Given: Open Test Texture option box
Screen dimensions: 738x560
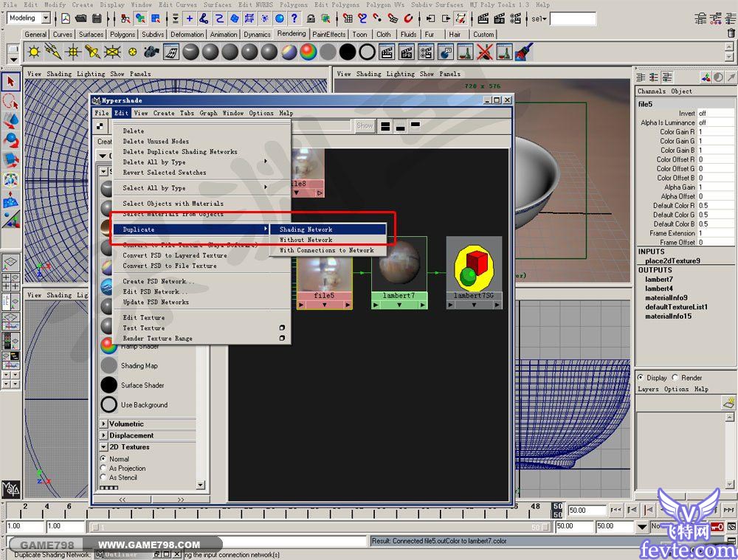Looking at the screenshot, I should coord(282,328).
